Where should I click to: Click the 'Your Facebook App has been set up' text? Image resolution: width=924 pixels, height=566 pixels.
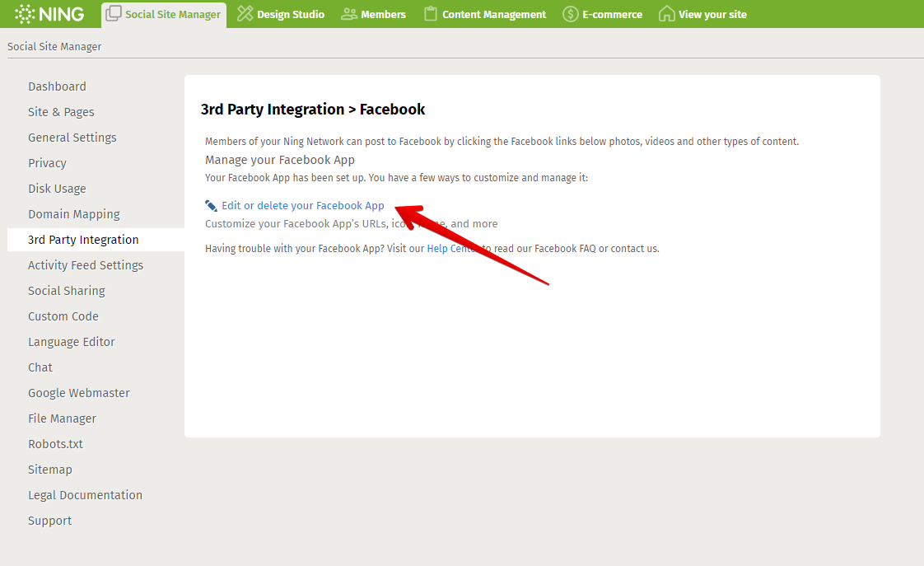point(397,178)
